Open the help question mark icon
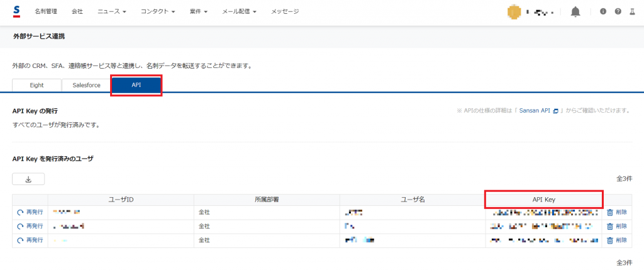 [x=618, y=12]
